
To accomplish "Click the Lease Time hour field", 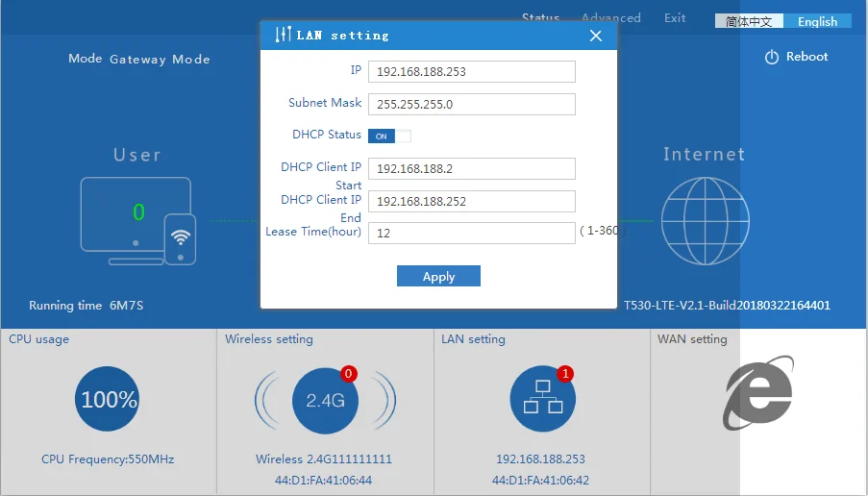I will pyautogui.click(x=471, y=233).
